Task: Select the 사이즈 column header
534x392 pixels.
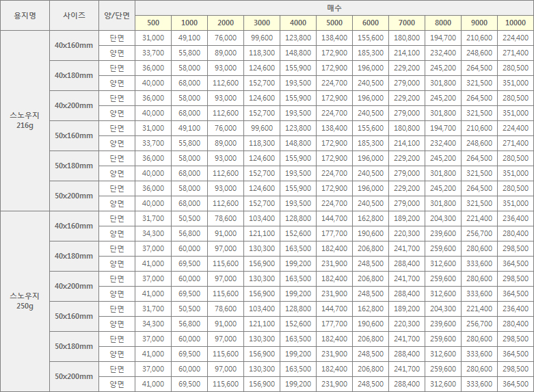Action: 74,15
